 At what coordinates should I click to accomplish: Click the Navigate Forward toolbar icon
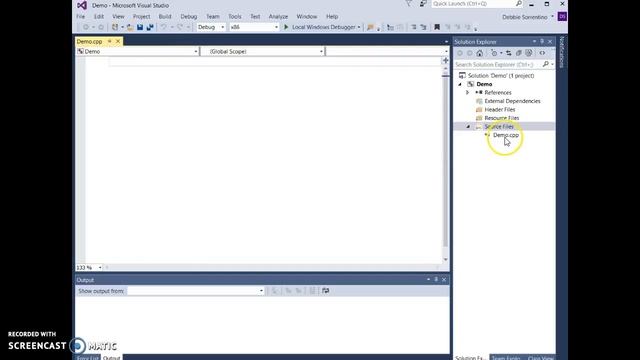click(101, 27)
